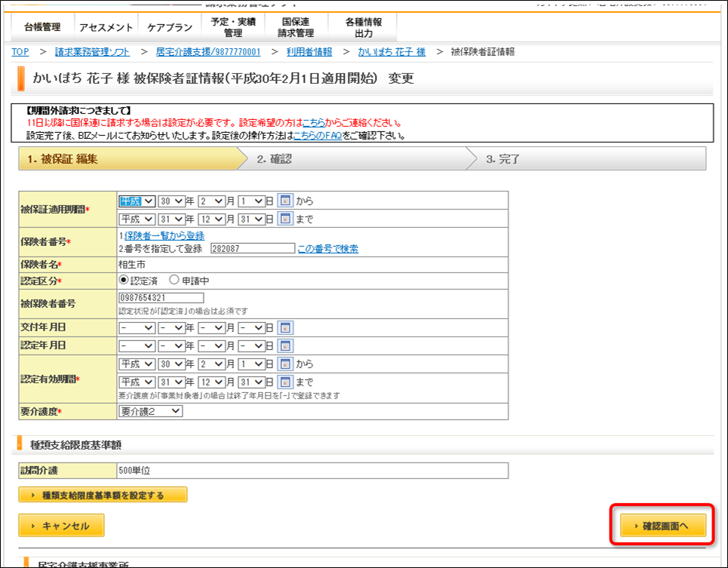Open 利用者情報 breadcrumb link

point(309,52)
